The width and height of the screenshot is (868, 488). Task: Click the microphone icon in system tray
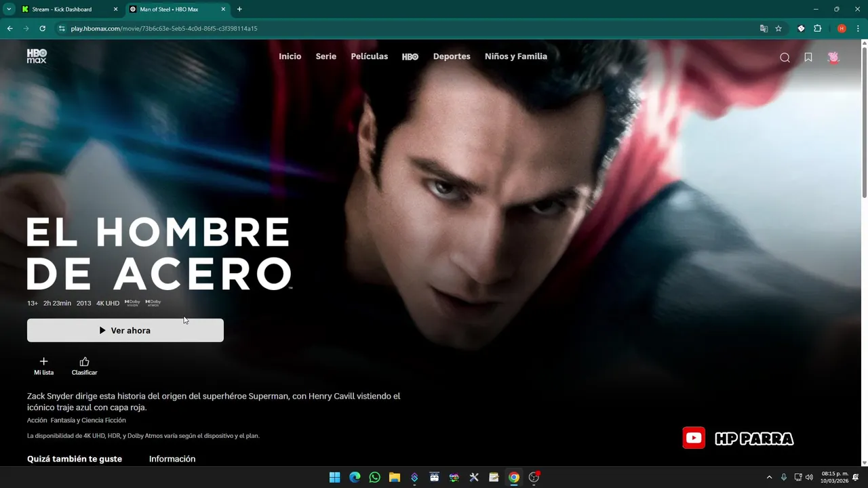pyautogui.click(x=784, y=477)
